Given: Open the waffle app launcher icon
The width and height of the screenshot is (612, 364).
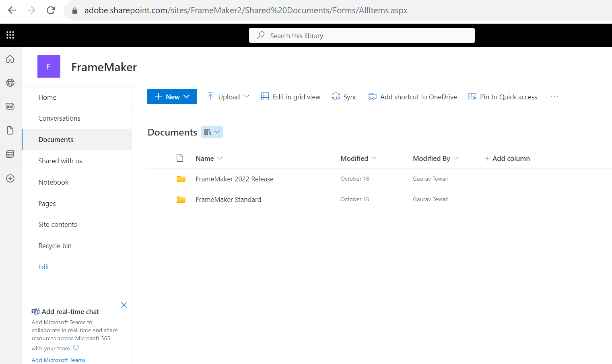Looking at the screenshot, I should [x=10, y=35].
